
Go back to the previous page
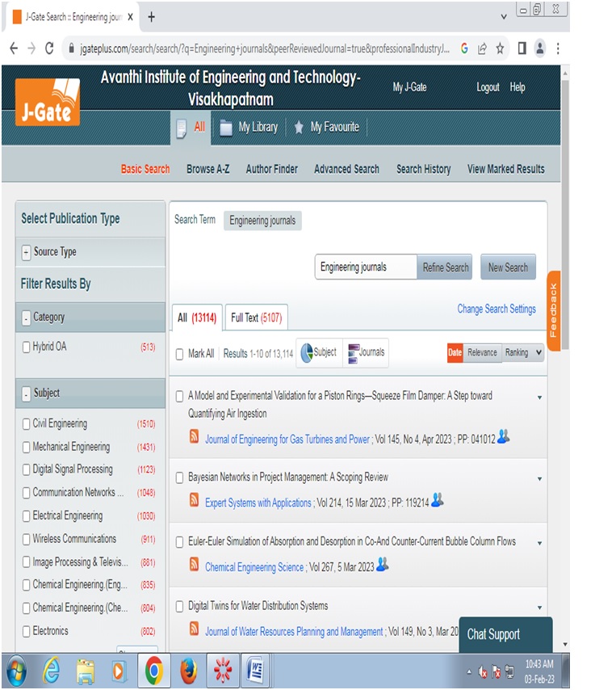(14, 48)
